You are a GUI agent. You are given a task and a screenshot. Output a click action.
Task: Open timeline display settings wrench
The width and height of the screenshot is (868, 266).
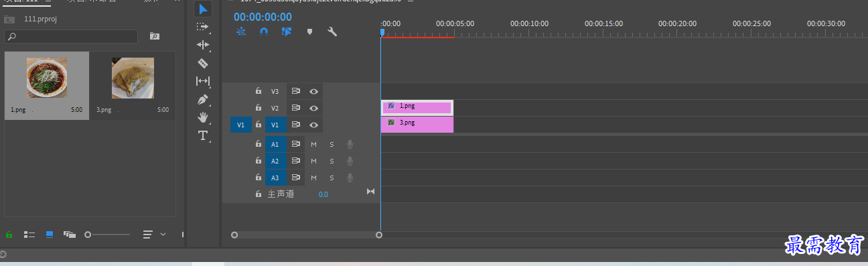point(332,31)
